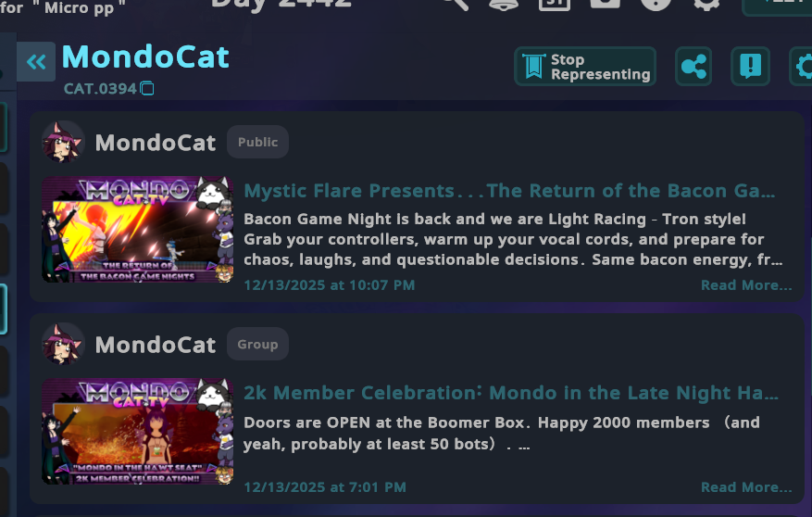Click Stop Representing button

[x=585, y=67]
